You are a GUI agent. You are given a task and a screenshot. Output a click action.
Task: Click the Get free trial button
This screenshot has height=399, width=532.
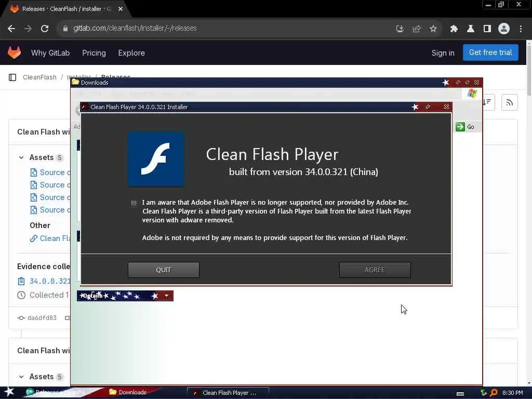point(490,52)
